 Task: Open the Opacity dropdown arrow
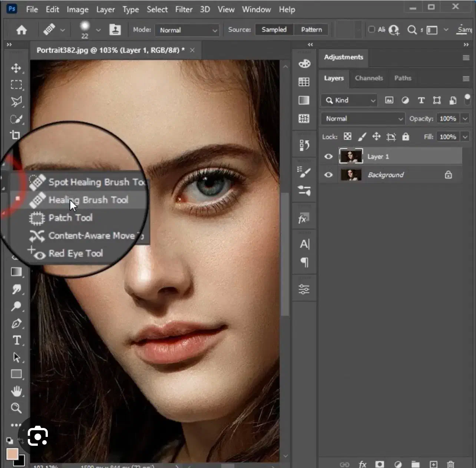pos(465,119)
